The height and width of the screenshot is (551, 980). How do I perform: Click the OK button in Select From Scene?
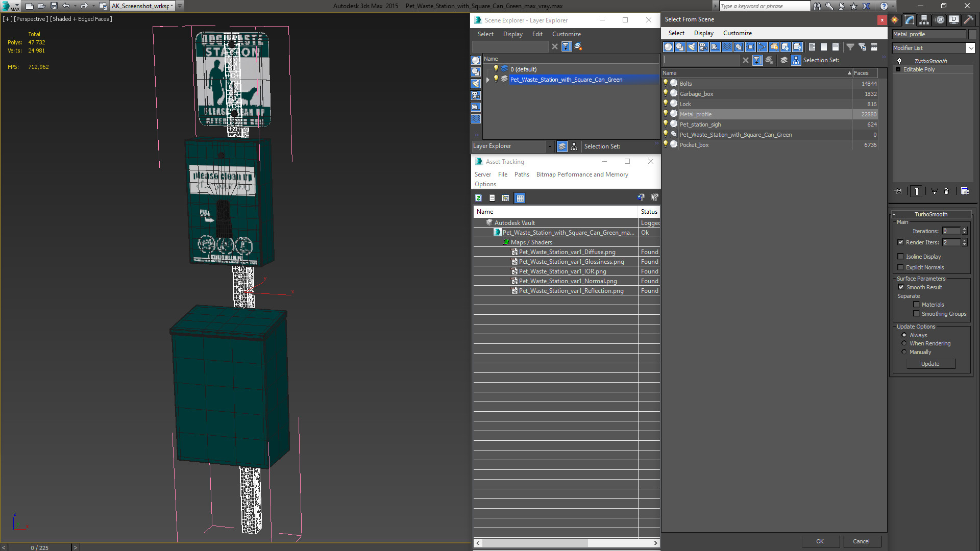point(820,541)
